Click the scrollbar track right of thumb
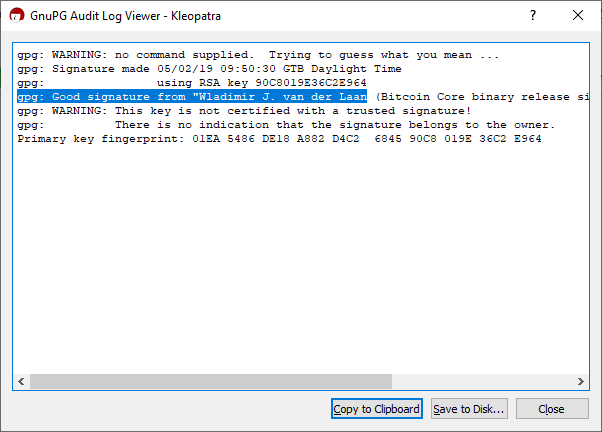 [x=483, y=381]
